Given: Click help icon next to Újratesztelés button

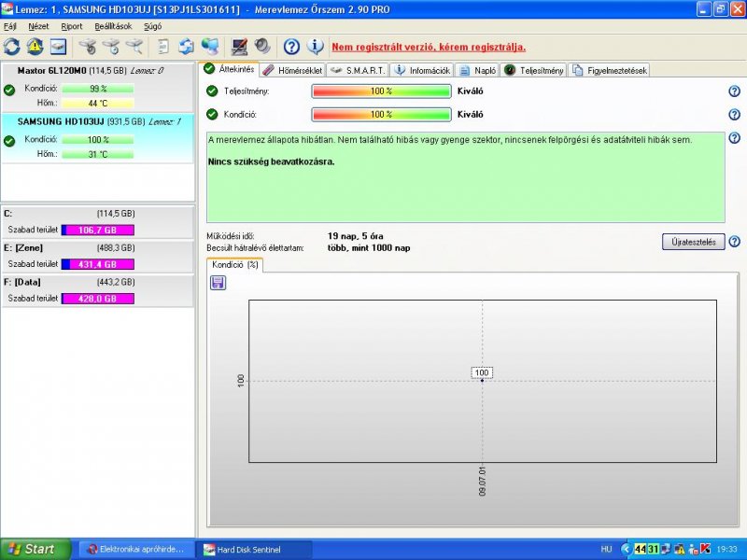Looking at the screenshot, I should pos(735,242).
